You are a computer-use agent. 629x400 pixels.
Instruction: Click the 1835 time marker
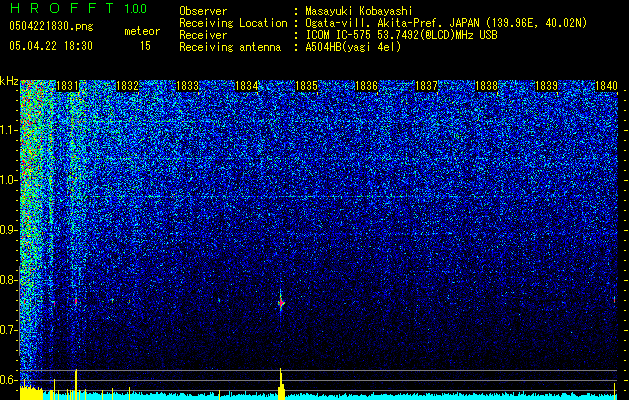coord(306,86)
